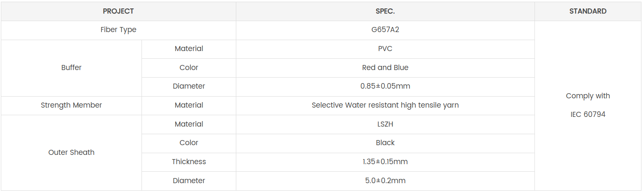Viewport: 644px width, 192px height.
Task: Click the Comply with text
Action: point(588,96)
